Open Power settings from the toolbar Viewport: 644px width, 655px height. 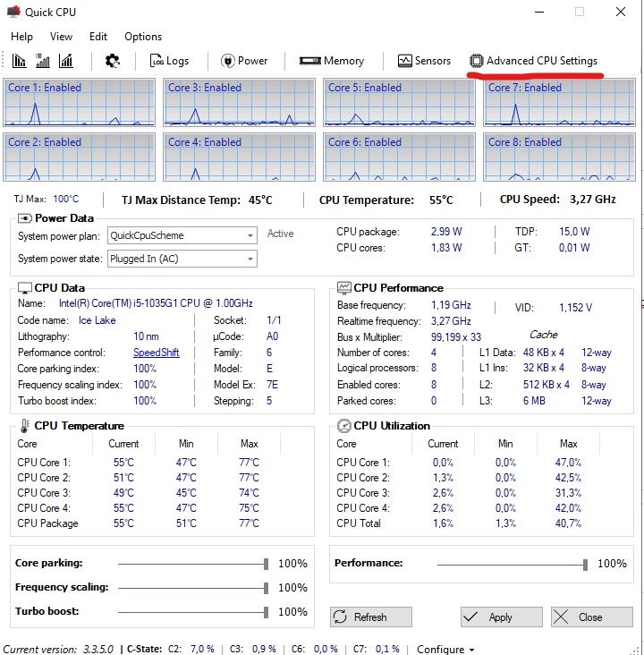[x=244, y=61]
